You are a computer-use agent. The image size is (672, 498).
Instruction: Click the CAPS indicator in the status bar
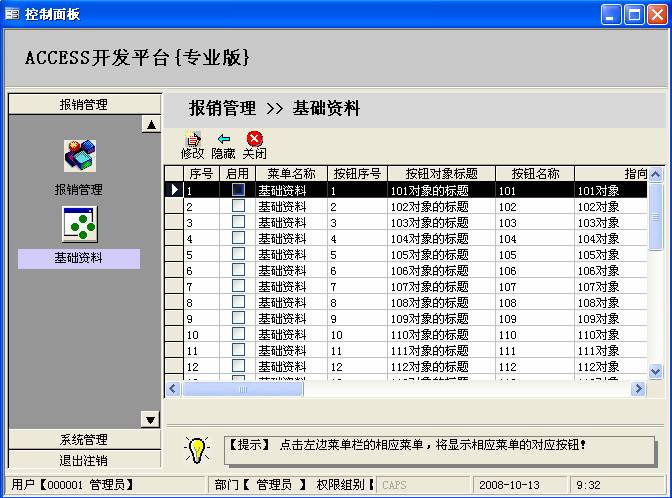[x=394, y=485]
